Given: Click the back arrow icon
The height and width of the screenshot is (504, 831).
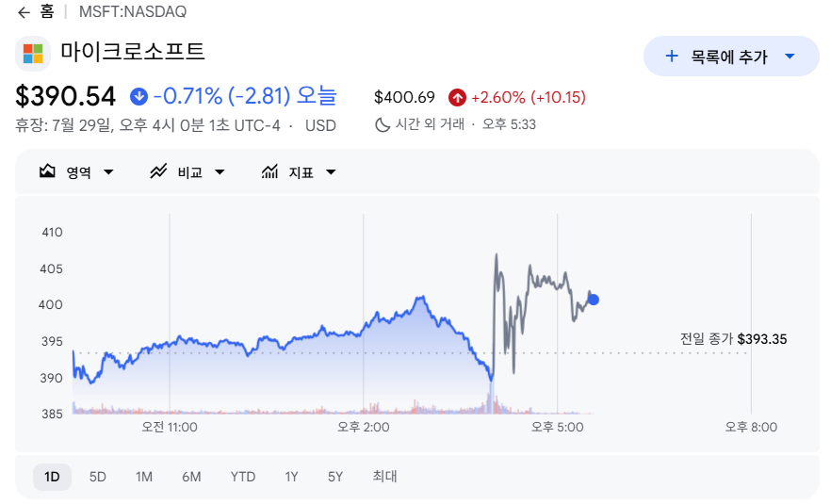Looking at the screenshot, I should coord(24,12).
